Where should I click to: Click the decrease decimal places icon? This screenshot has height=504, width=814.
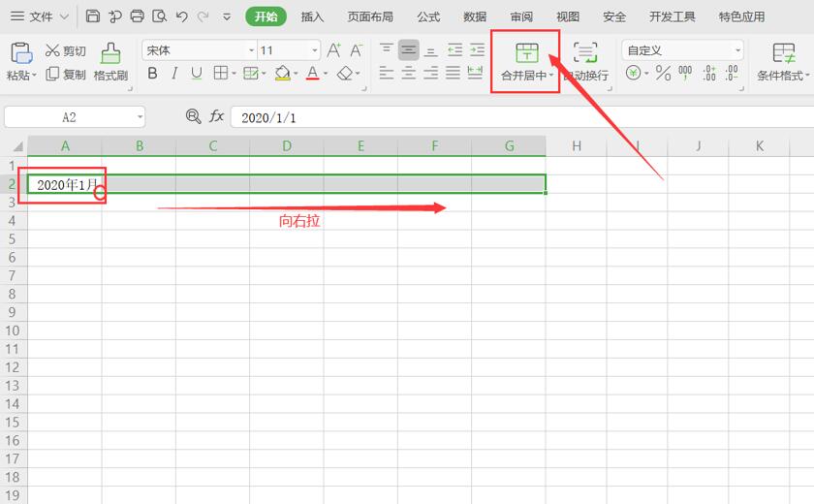click(x=732, y=73)
